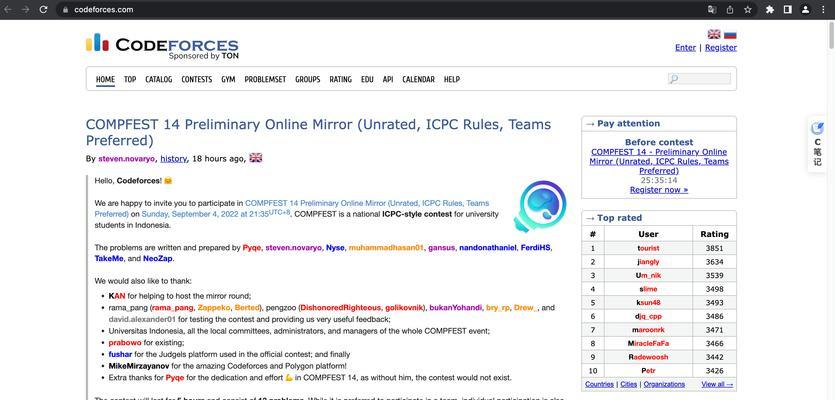Click the UK flag beside post date
835x400 pixels.
coord(256,158)
